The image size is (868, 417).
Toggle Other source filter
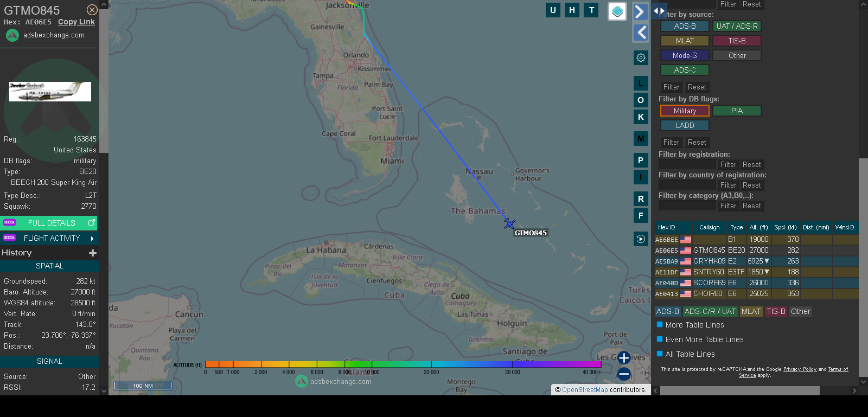[737, 55]
